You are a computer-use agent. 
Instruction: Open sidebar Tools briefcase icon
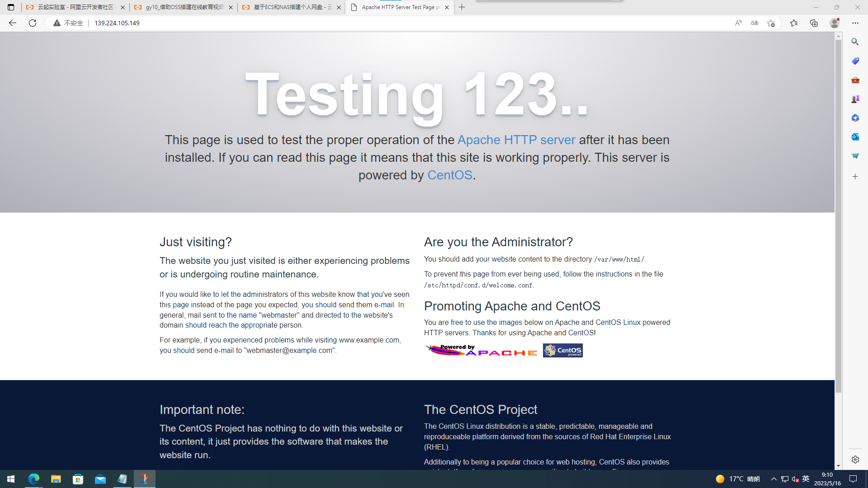855,80
